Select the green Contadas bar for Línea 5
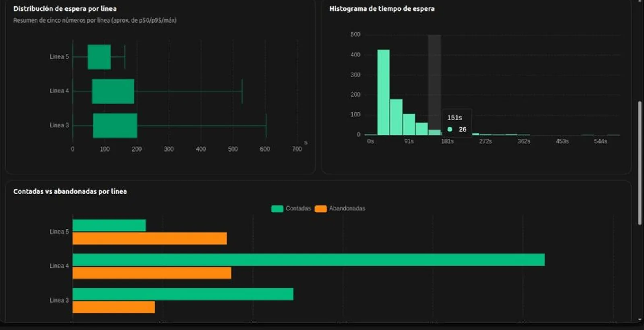The width and height of the screenshot is (644, 330). [109, 225]
